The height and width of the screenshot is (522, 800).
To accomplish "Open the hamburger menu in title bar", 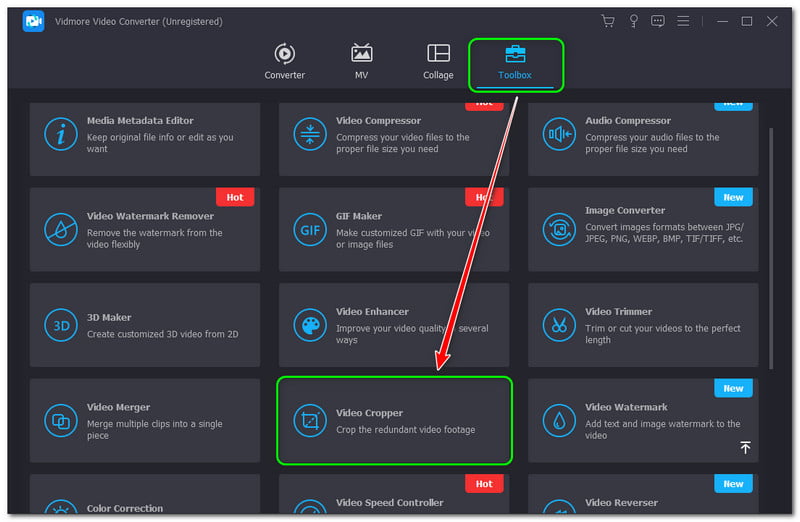I will pos(686,21).
